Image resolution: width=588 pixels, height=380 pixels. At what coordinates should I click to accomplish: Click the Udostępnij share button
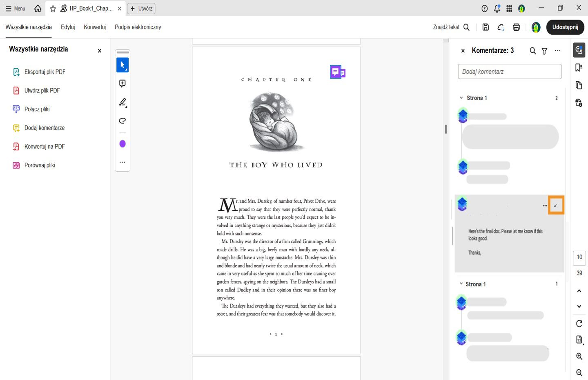pyautogui.click(x=565, y=27)
